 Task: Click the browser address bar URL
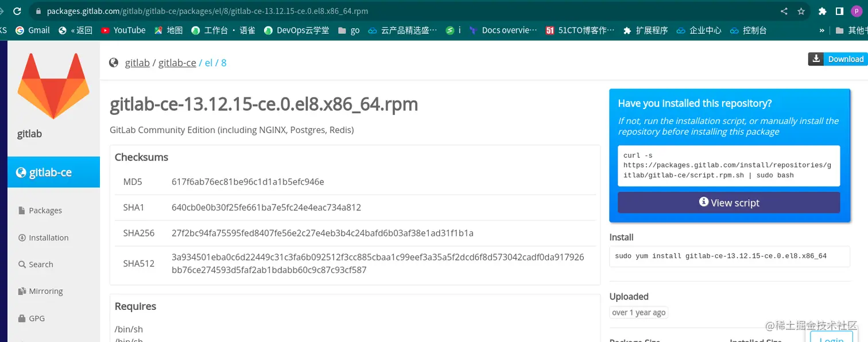[x=207, y=11]
